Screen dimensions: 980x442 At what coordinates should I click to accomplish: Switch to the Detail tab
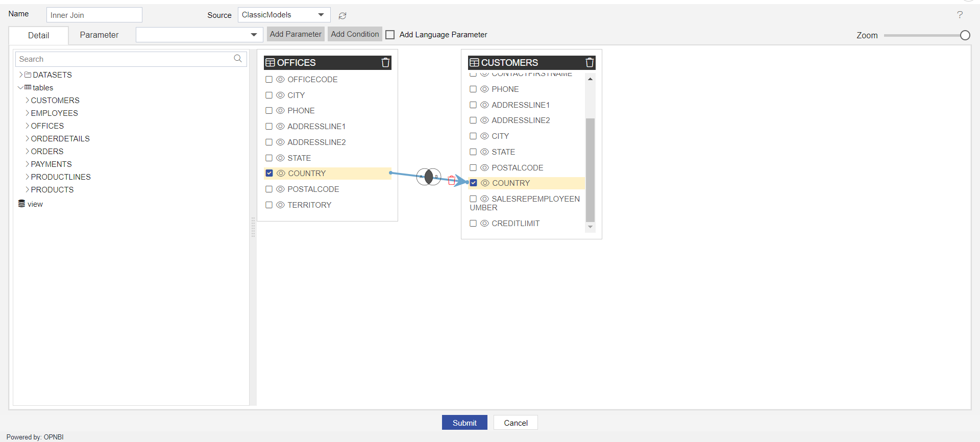point(38,35)
